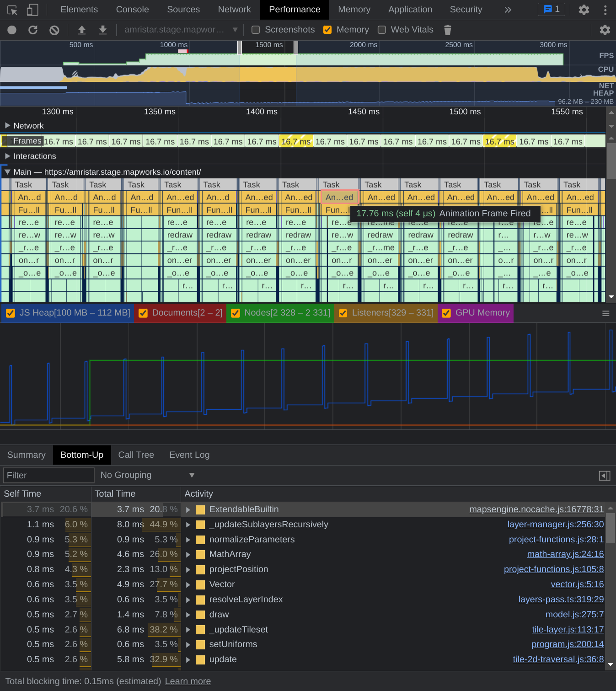Expand the Interactions track

pyautogui.click(x=7, y=156)
